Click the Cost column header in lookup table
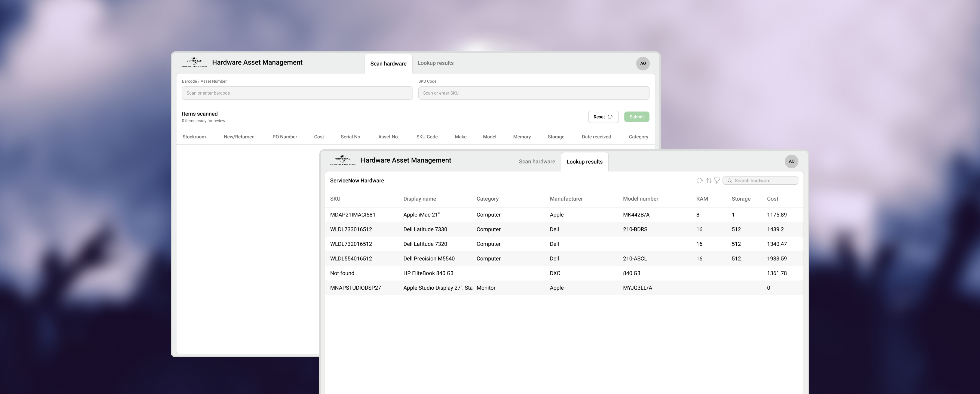The width and height of the screenshot is (980, 394). coord(772,199)
